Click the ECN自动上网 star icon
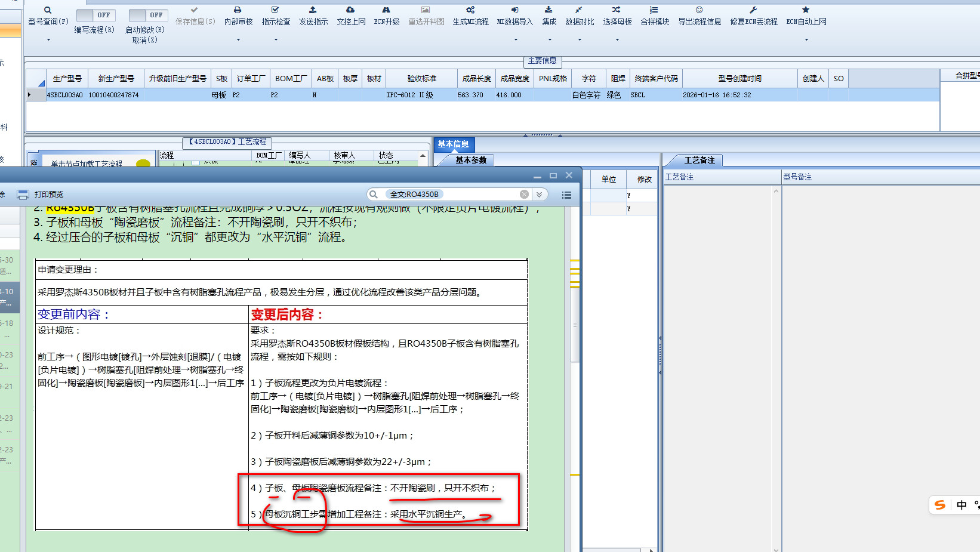 (806, 10)
